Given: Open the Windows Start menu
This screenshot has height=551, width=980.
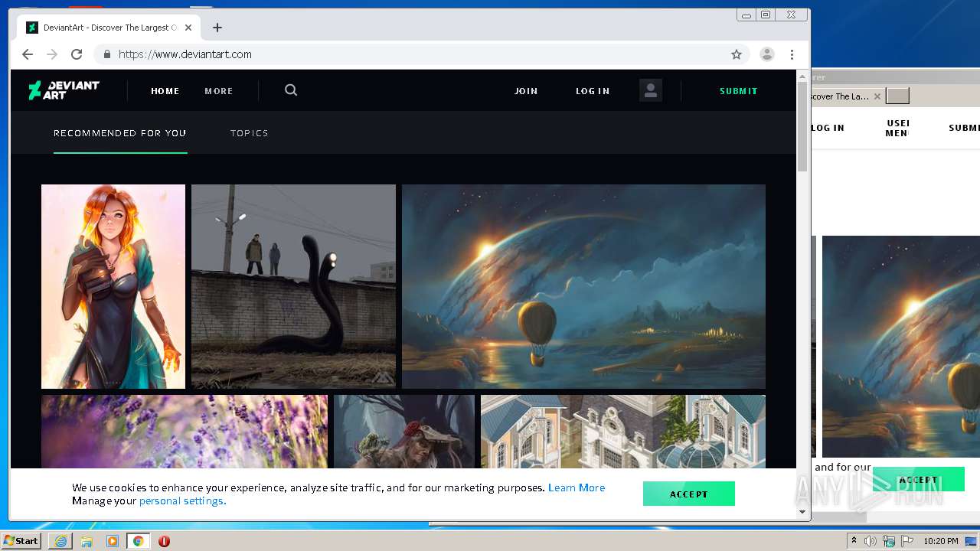Looking at the screenshot, I should click(x=21, y=541).
